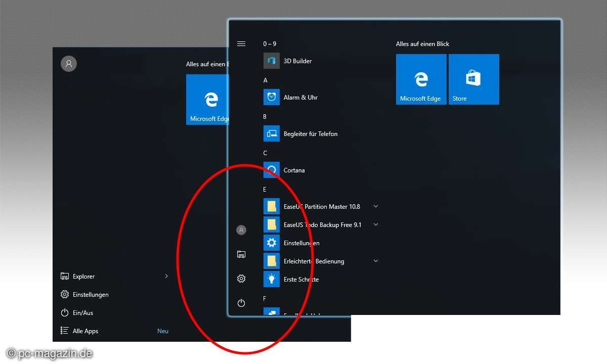Click the large user avatar in old menu
The width and height of the screenshot is (607, 364).
click(x=69, y=64)
